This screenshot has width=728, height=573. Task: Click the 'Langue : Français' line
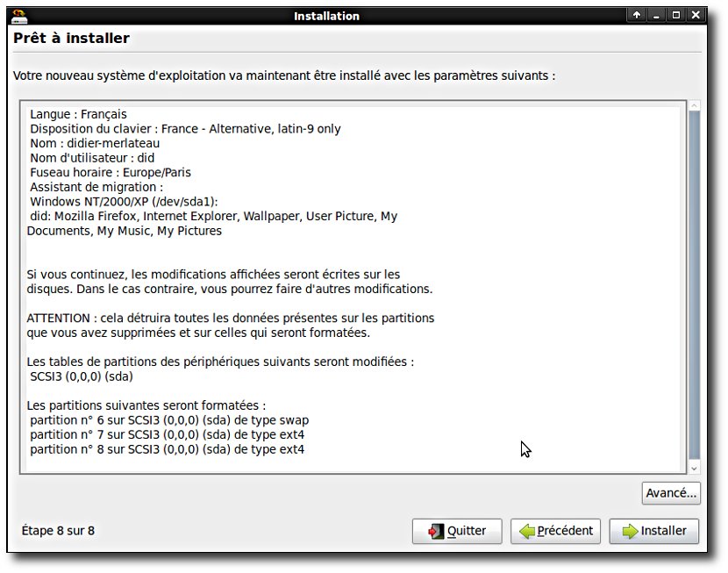coord(78,114)
